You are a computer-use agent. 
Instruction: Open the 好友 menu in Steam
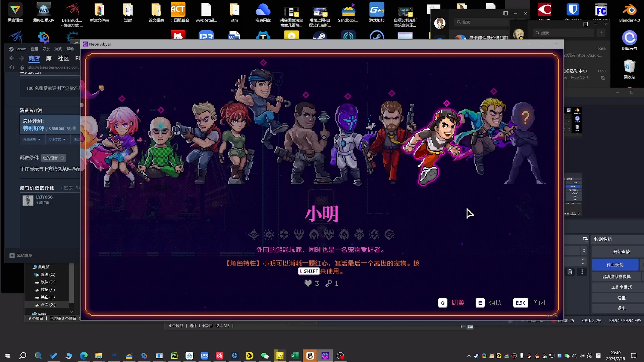(46, 49)
